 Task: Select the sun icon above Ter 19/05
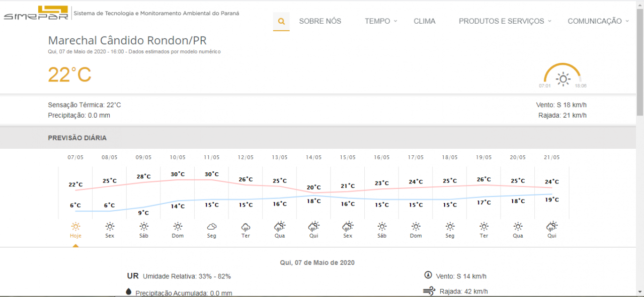pyautogui.click(x=484, y=226)
